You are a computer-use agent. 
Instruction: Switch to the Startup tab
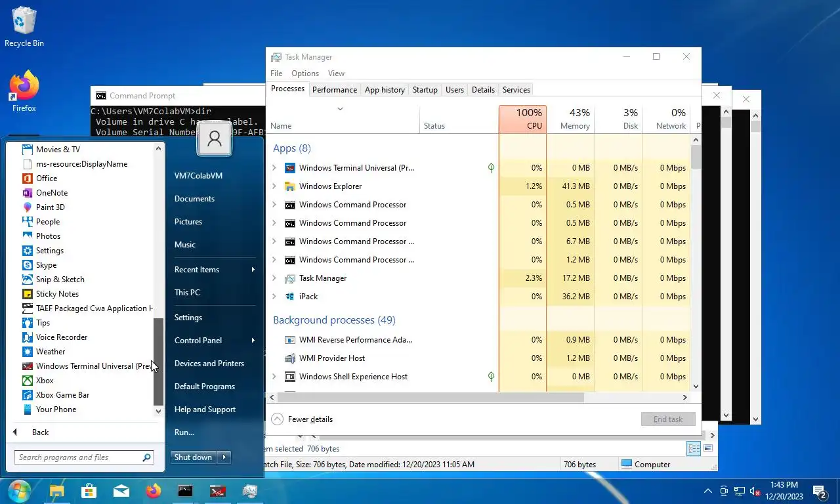tap(425, 90)
